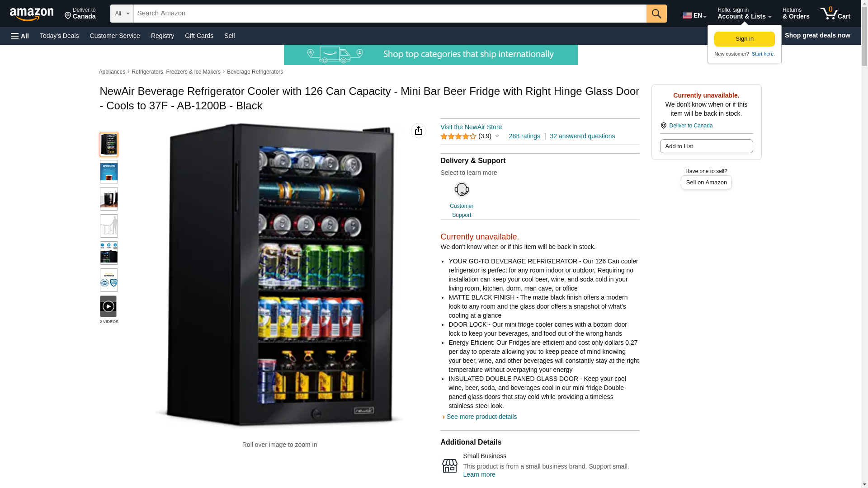Image resolution: width=868 pixels, height=488 pixels.
Task: Click the share icon on product image
Action: pos(418,131)
